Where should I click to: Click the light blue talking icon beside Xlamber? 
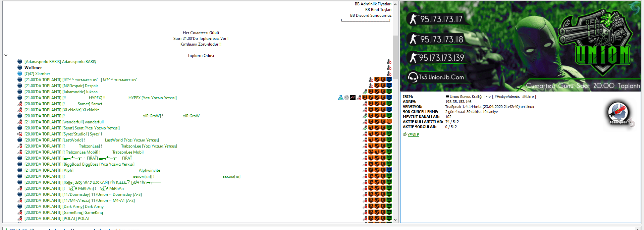20,74
